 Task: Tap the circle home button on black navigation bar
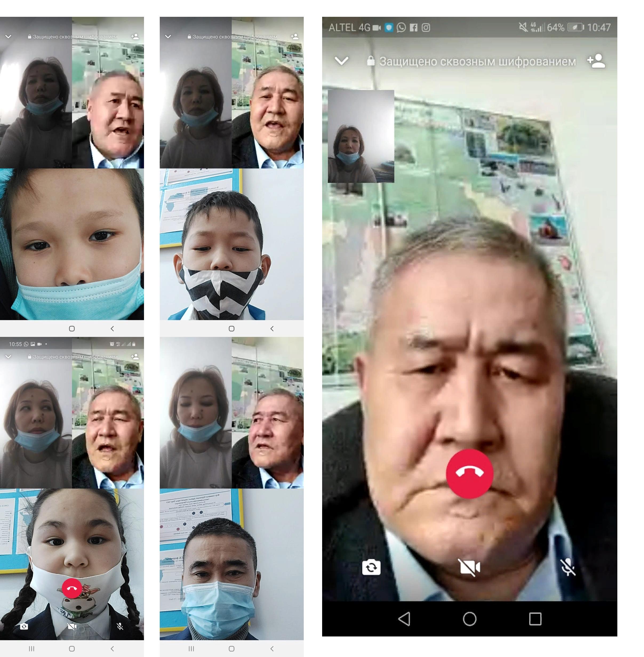(x=470, y=619)
